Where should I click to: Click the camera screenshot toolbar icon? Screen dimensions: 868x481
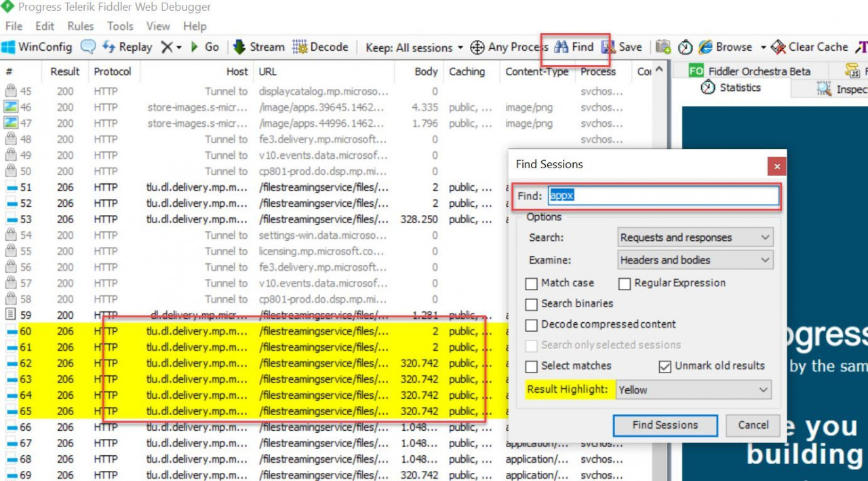[x=663, y=47]
